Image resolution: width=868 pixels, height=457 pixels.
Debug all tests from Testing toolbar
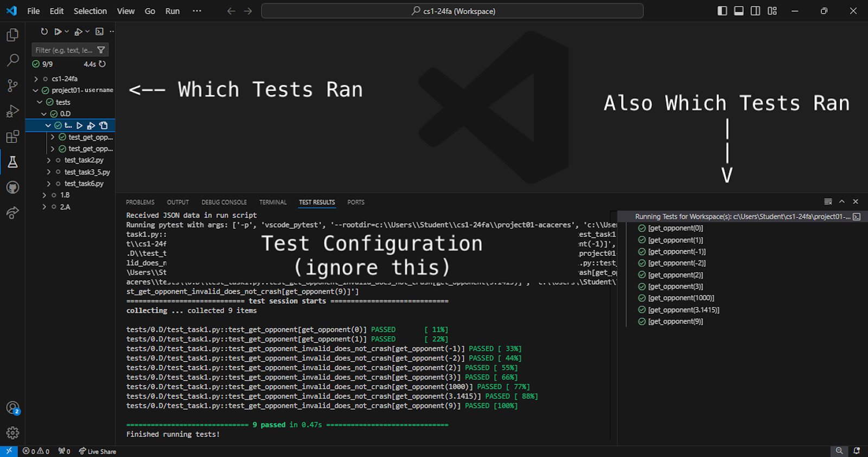click(x=78, y=32)
